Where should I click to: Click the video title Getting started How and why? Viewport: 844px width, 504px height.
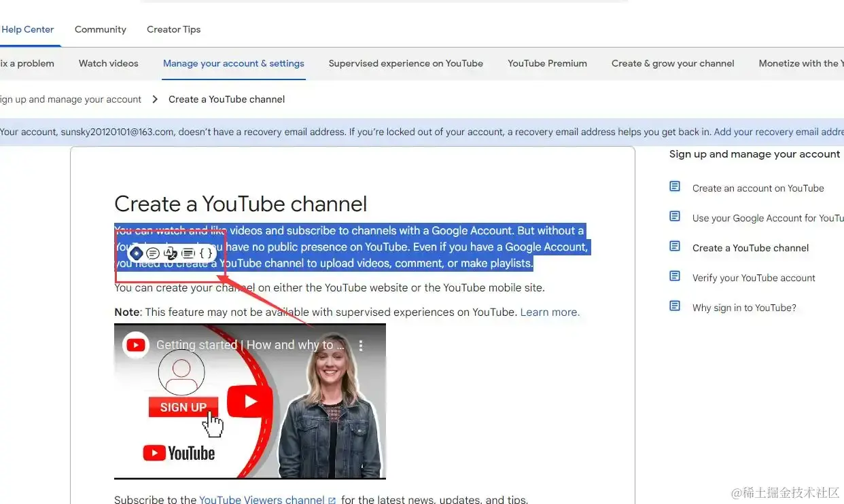click(250, 345)
